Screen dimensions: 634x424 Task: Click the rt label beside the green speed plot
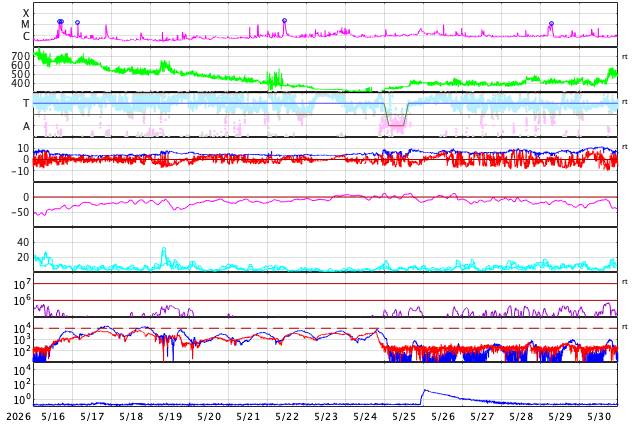coord(625,57)
